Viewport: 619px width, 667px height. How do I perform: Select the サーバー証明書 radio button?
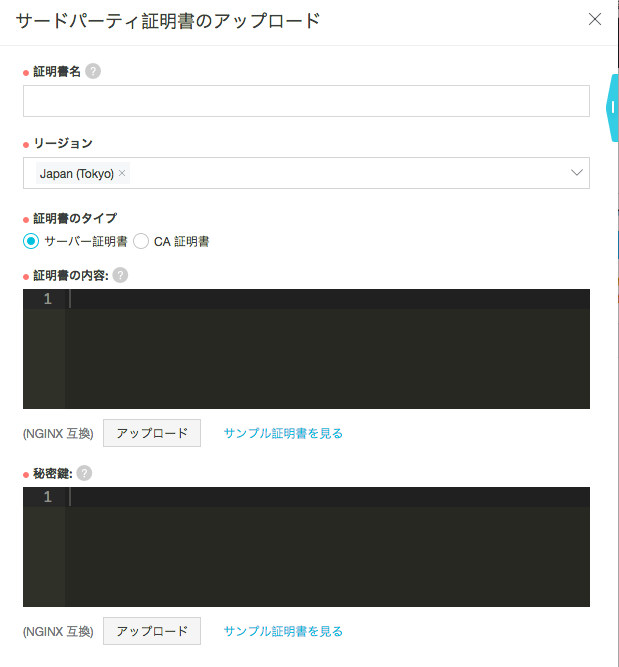pyautogui.click(x=31, y=241)
